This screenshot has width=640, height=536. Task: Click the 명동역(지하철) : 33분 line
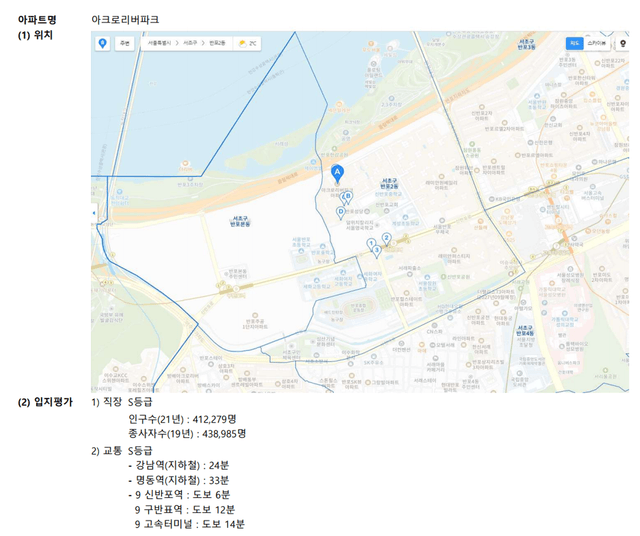pyautogui.click(x=178, y=480)
